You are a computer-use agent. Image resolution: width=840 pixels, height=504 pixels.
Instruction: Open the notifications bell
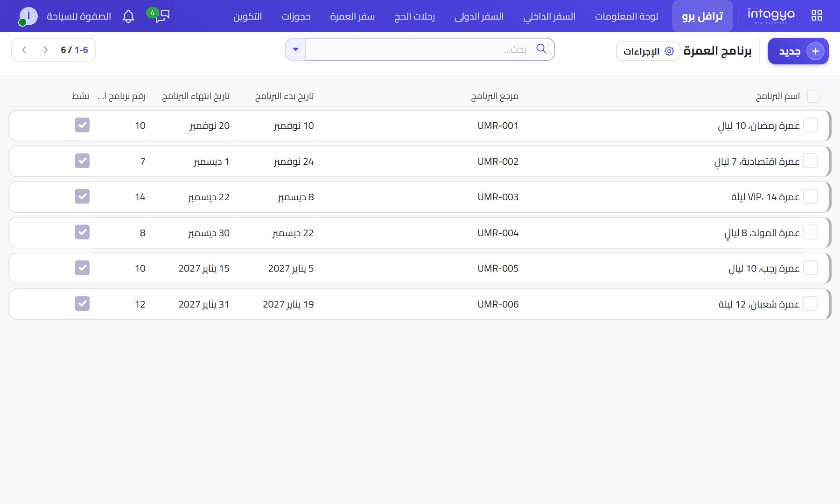128,16
